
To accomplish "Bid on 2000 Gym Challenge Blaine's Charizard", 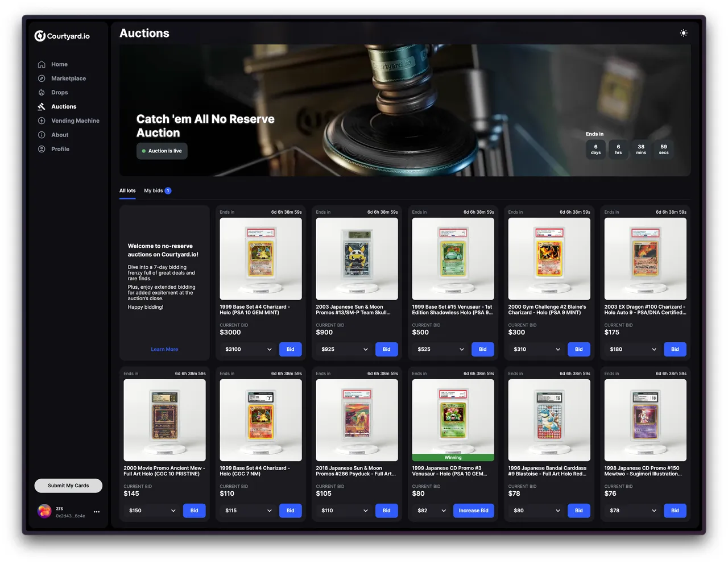I will (578, 349).
